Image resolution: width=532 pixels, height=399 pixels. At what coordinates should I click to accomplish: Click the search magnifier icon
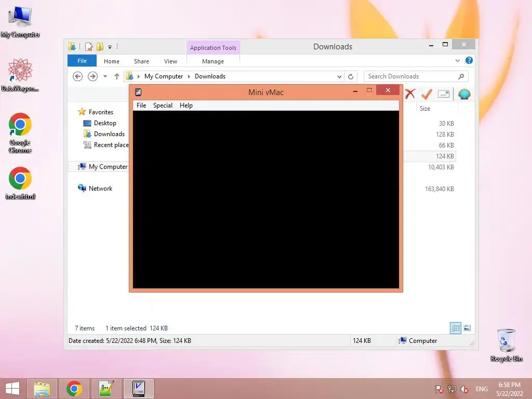[461, 76]
